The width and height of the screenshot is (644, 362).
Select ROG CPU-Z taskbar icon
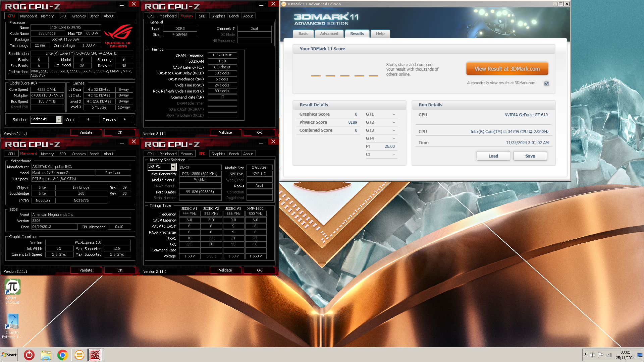click(x=95, y=355)
